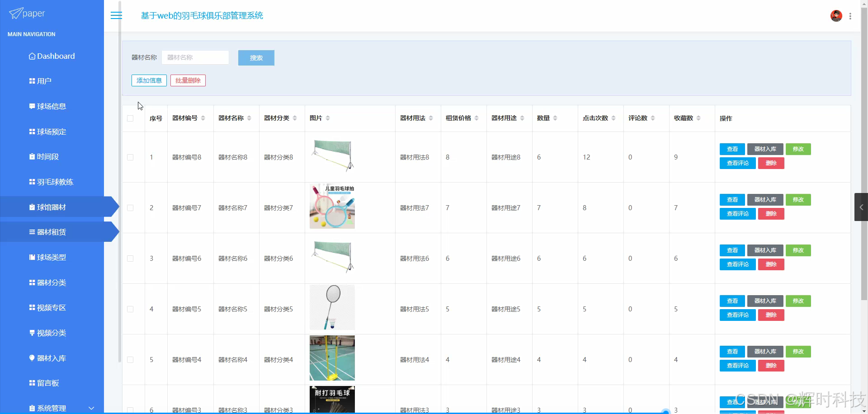Viewport: 868px width, 414px height.
Task: Sort by 器材用法 column arrows
Action: tap(431, 118)
